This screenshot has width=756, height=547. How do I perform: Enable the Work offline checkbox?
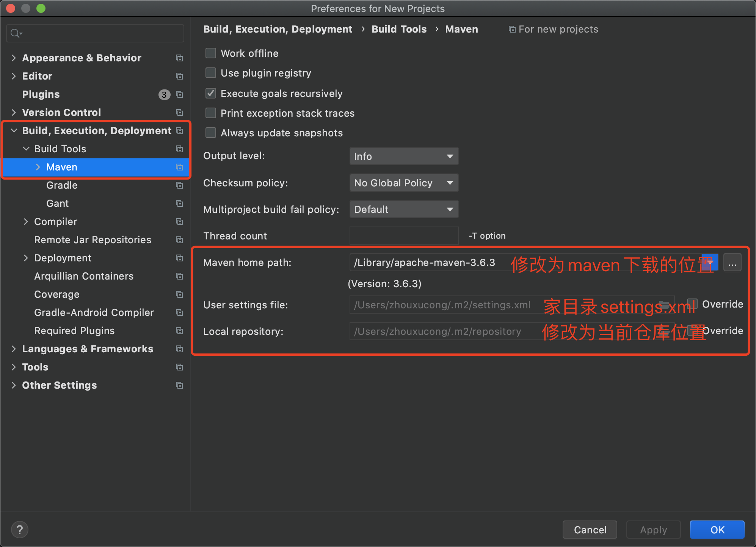pos(211,53)
